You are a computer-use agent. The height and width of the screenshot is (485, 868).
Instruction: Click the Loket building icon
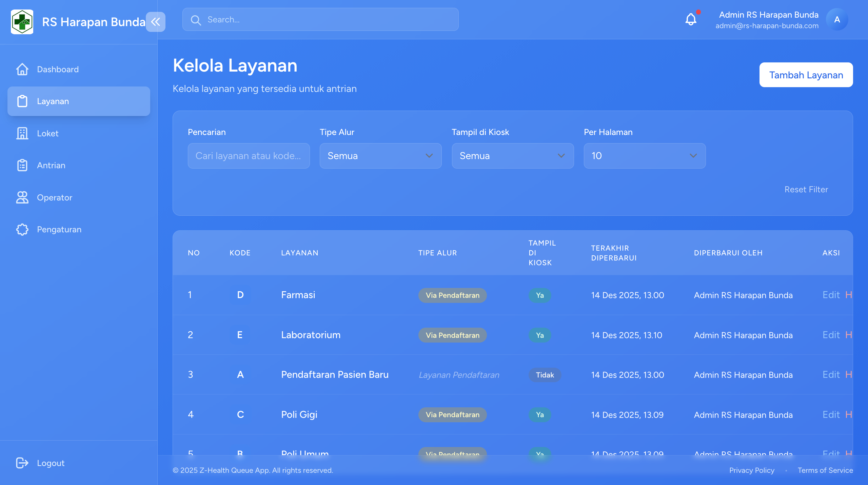(22, 133)
